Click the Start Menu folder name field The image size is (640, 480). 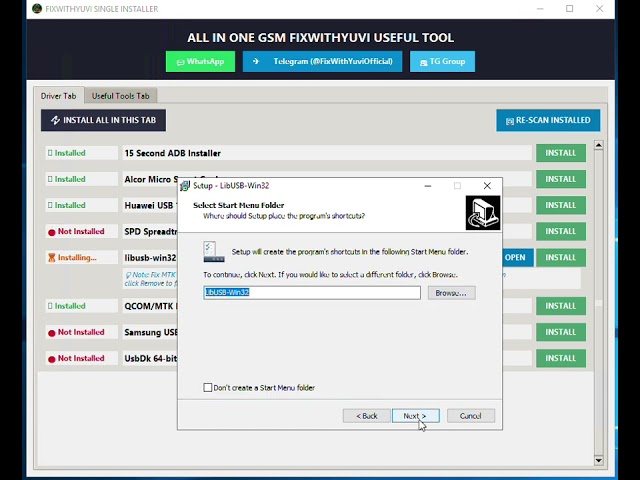[x=312, y=292]
